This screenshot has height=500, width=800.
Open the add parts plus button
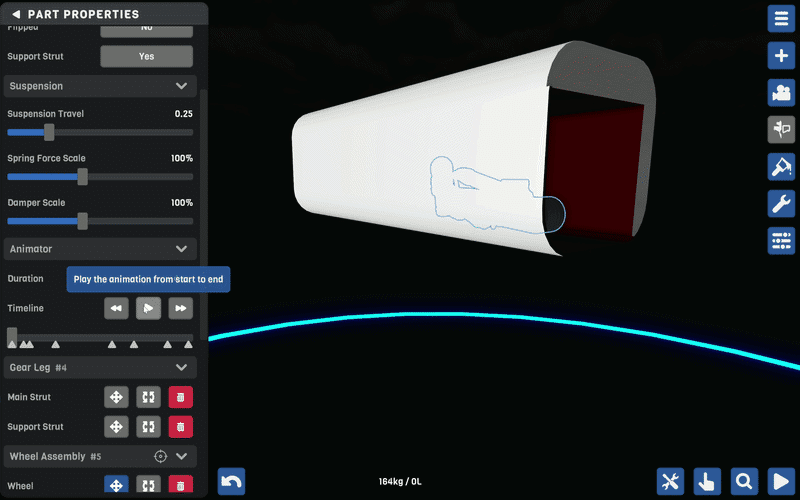[x=781, y=56]
